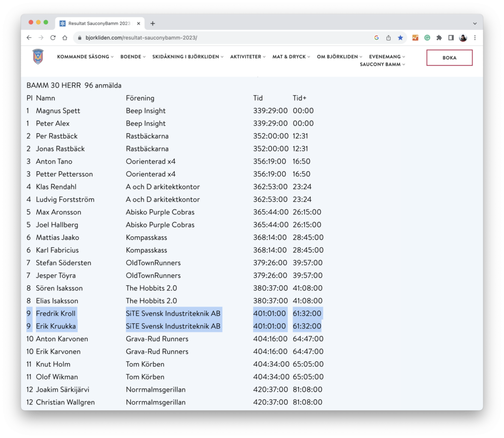Click the name Max Aronsson

click(59, 212)
